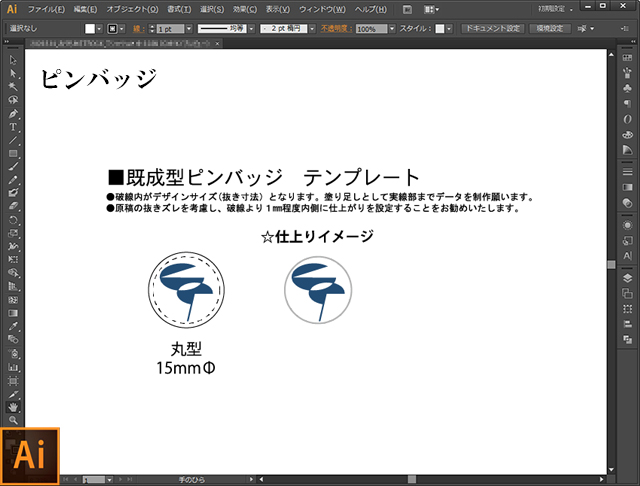This screenshot has height=486, width=640.
Task: Open the Gradient panel icon
Action: [627, 187]
